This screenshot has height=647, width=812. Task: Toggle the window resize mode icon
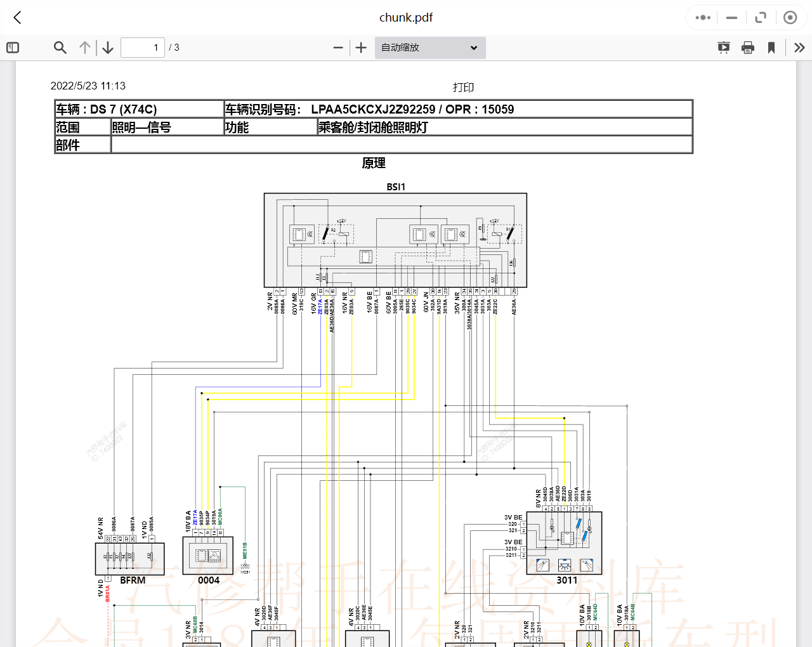pos(761,18)
